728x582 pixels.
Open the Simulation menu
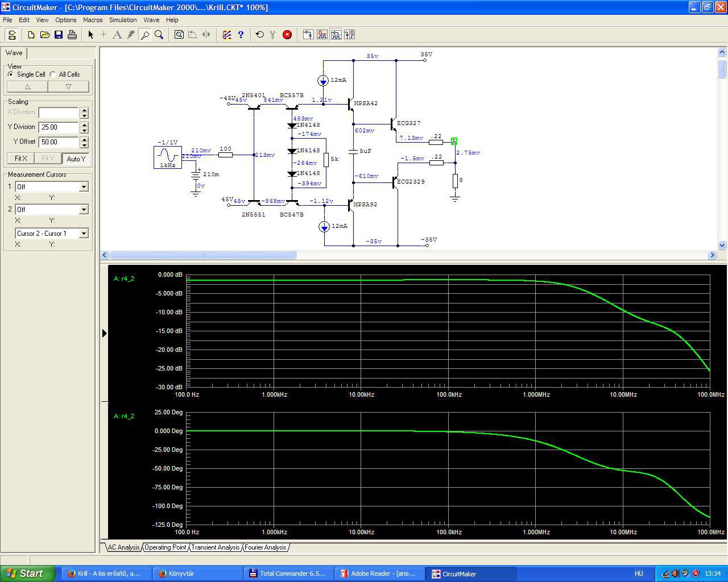123,20
